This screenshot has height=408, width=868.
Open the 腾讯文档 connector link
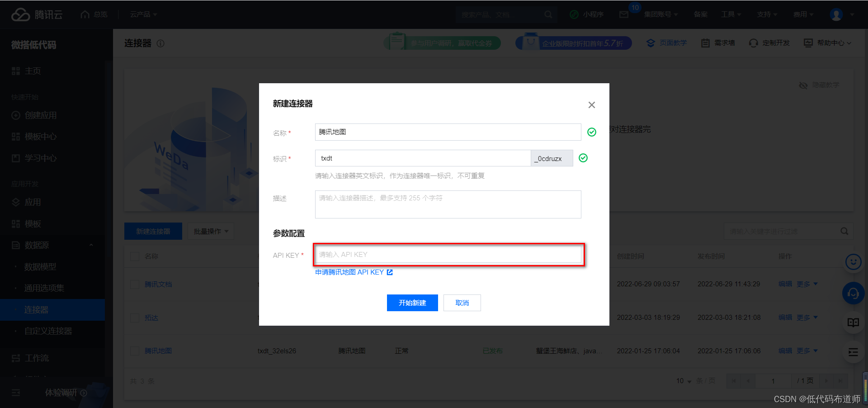[158, 285]
